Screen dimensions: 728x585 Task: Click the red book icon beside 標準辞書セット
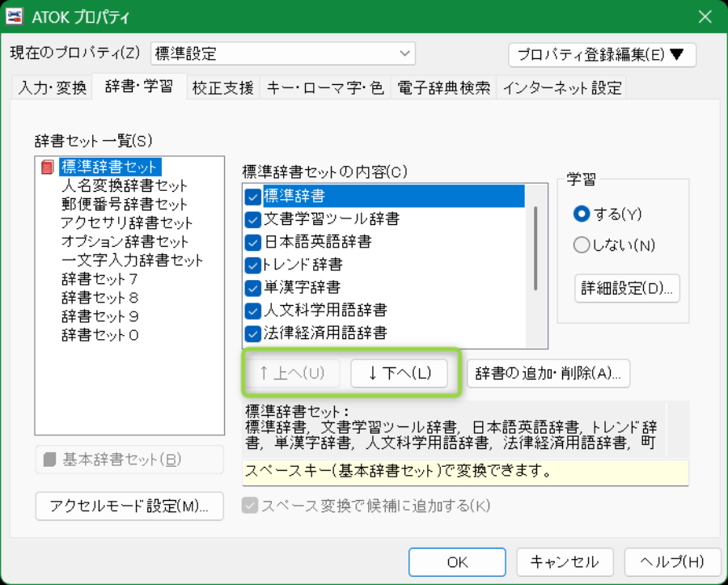48,167
